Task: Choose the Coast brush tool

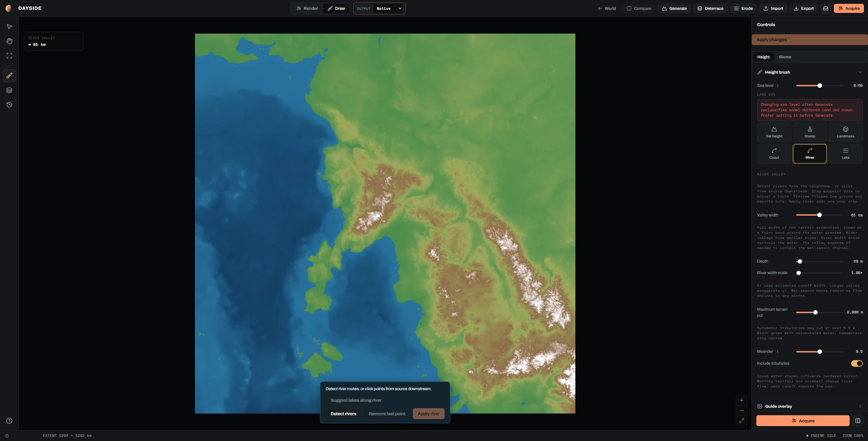Action: click(774, 154)
